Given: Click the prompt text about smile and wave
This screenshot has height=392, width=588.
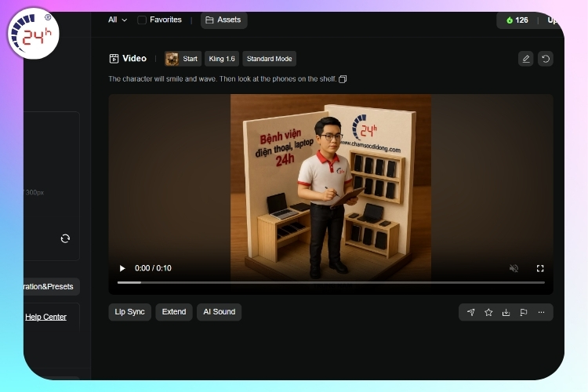Looking at the screenshot, I should point(223,79).
